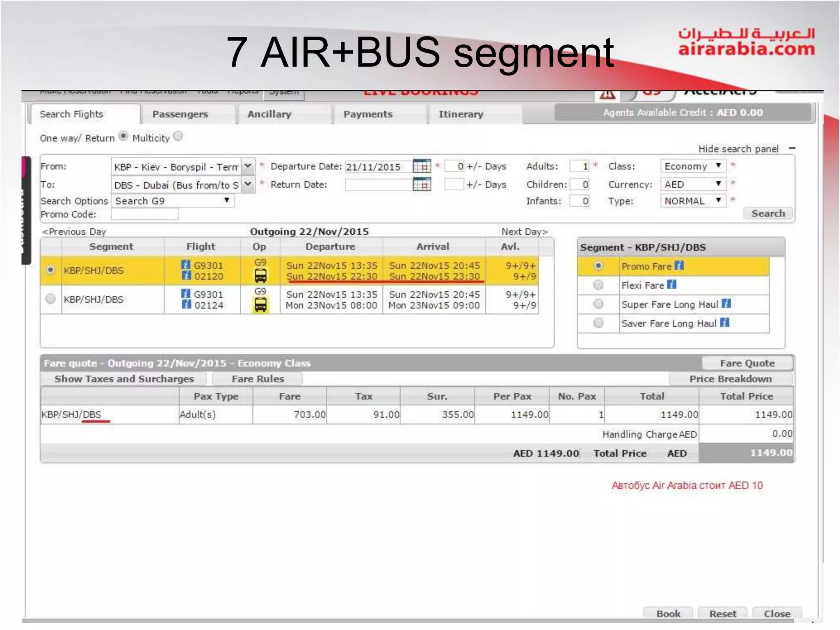Image resolution: width=840 pixels, height=630 pixels.
Task: Click the Reset button
Action: coord(723,614)
